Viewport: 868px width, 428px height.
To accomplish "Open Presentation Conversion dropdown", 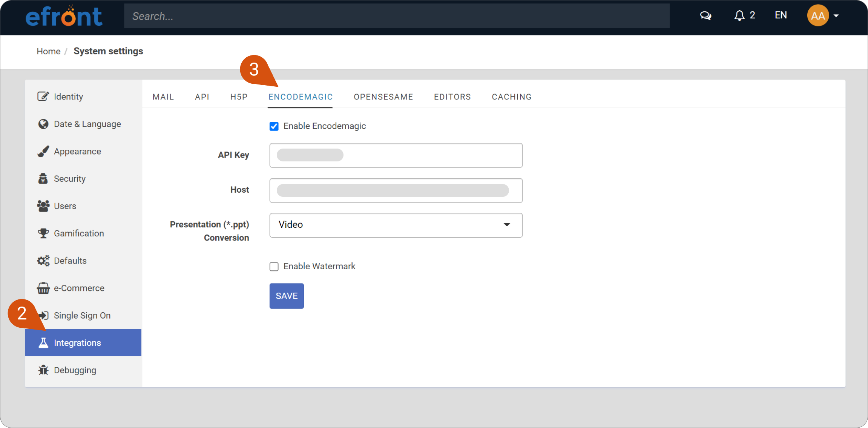I will pos(396,225).
